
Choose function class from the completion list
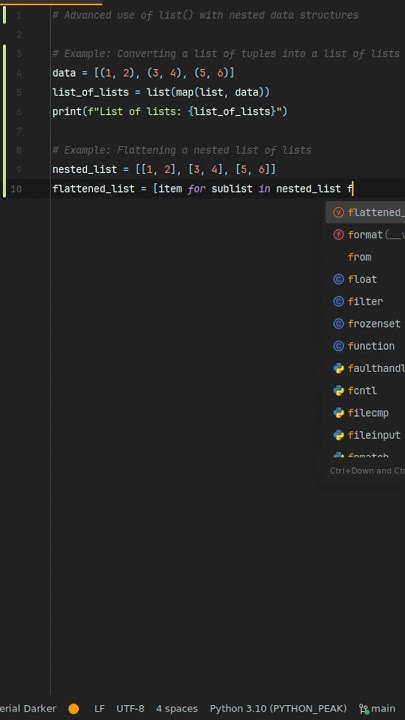coord(366,346)
